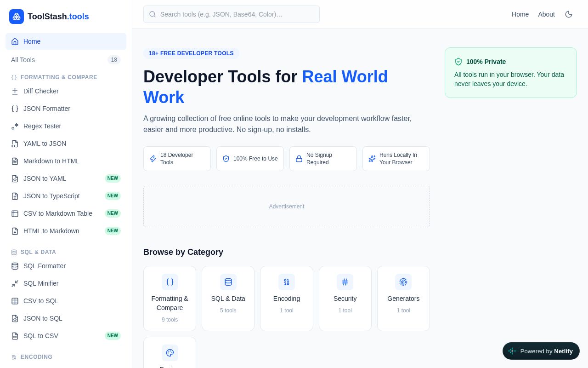Browse the Security category card
This screenshot has height=368, width=588.
pos(345,299)
